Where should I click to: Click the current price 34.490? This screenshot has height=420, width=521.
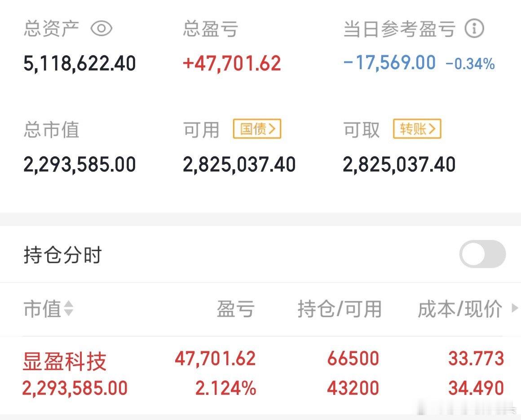476,388
